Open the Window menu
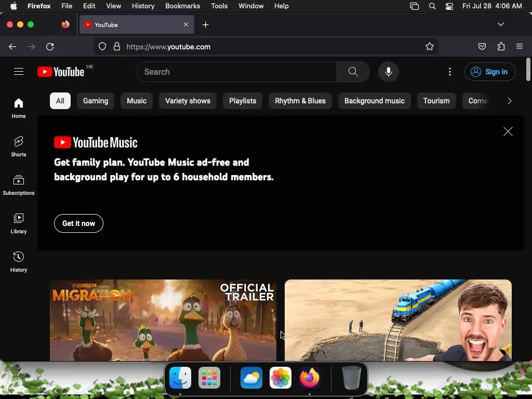532x399 pixels. [251, 6]
